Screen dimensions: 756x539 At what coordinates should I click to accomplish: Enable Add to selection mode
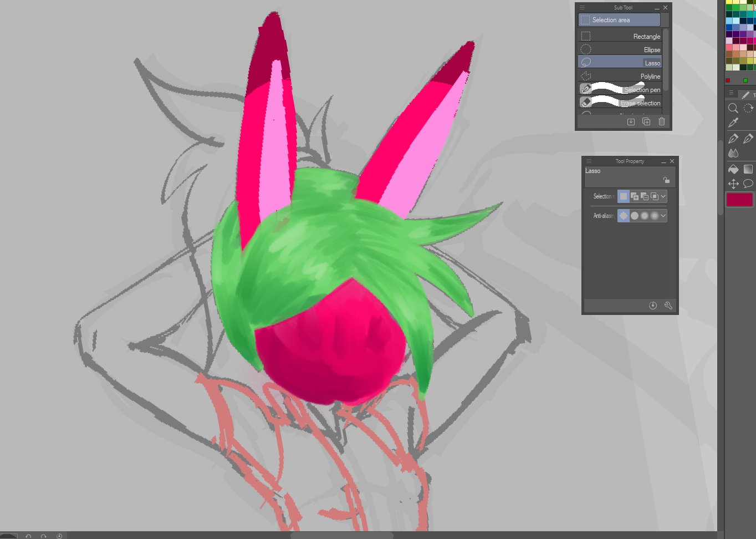(634, 196)
